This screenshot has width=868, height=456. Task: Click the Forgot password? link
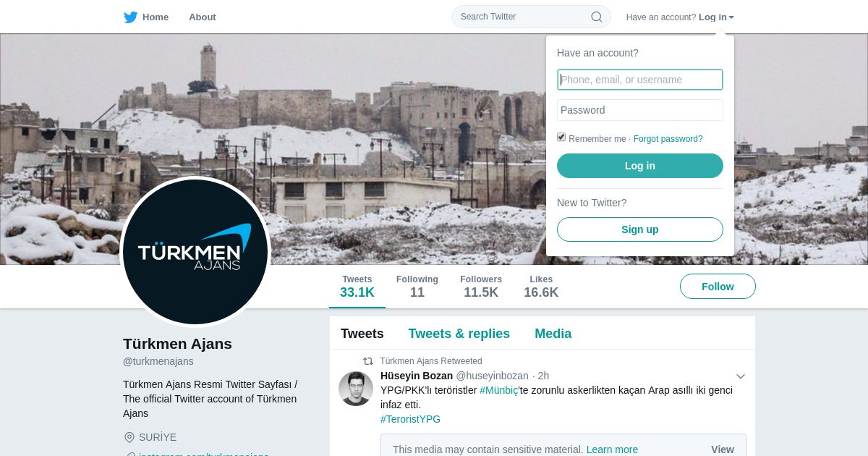(668, 139)
